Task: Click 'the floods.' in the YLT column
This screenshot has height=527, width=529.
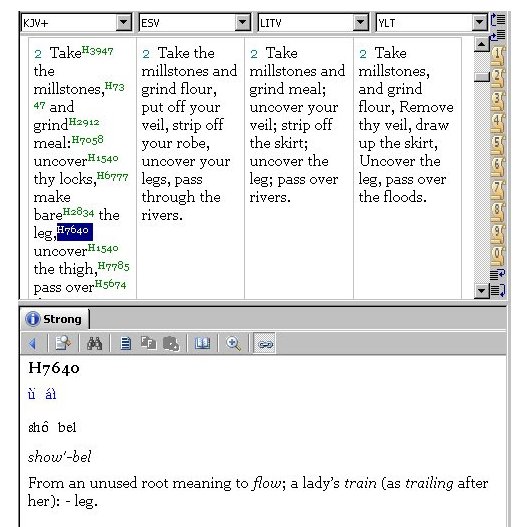Action: (x=393, y=197)
